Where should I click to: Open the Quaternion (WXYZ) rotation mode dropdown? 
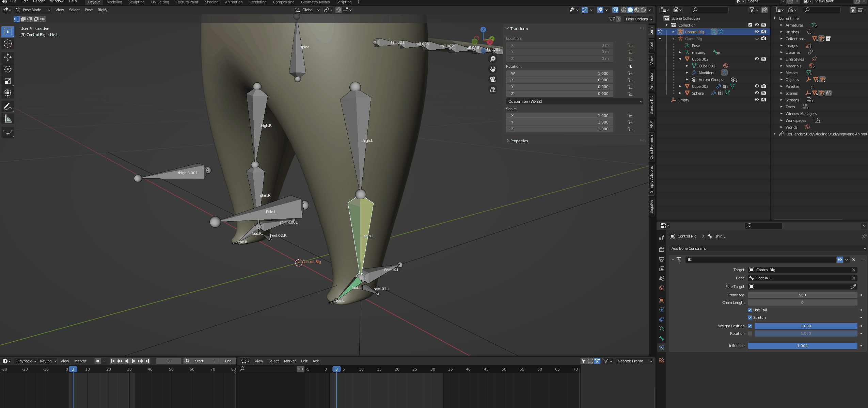coord(574,101)
